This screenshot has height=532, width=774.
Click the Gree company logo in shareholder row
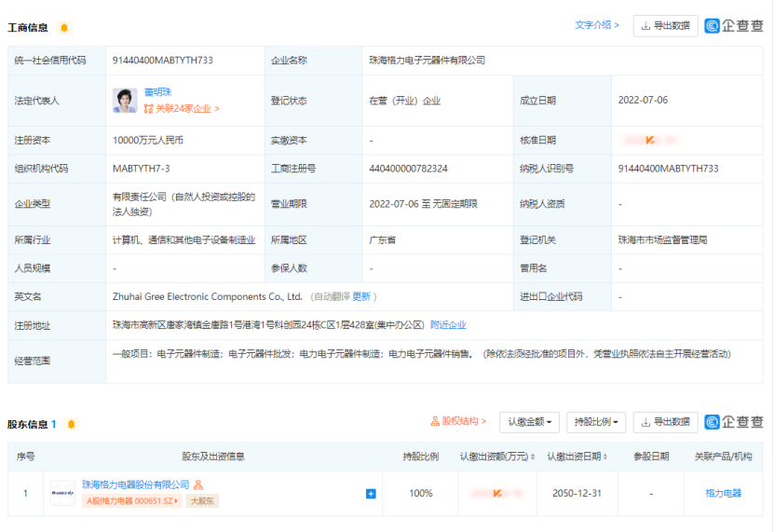pos(63,493)
